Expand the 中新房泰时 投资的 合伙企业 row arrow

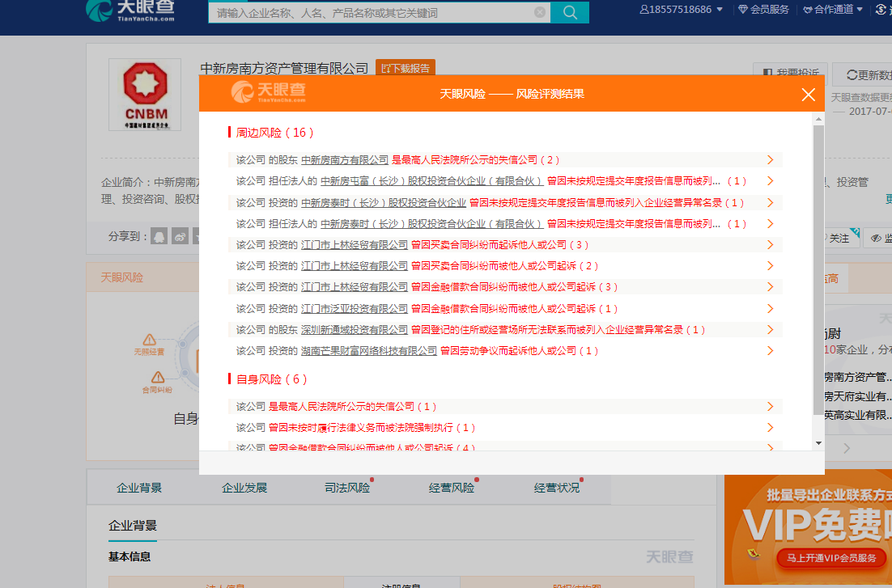tap(770, 202)
